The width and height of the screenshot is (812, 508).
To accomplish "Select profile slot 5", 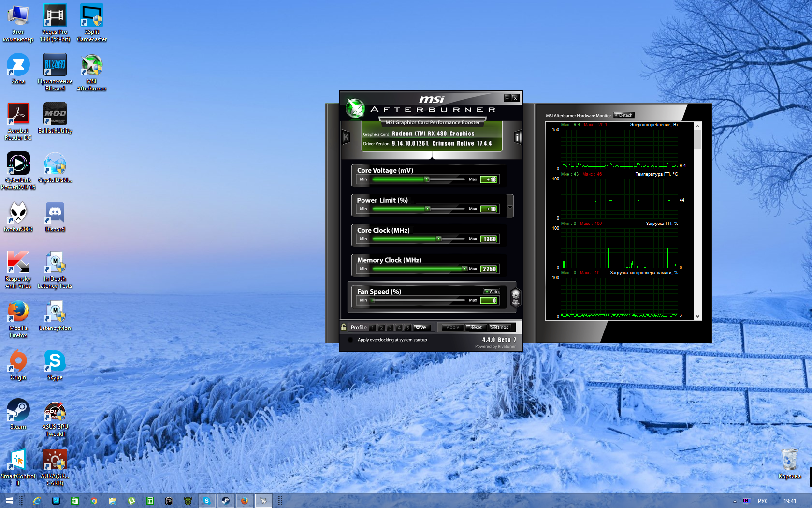I will 408,328.
